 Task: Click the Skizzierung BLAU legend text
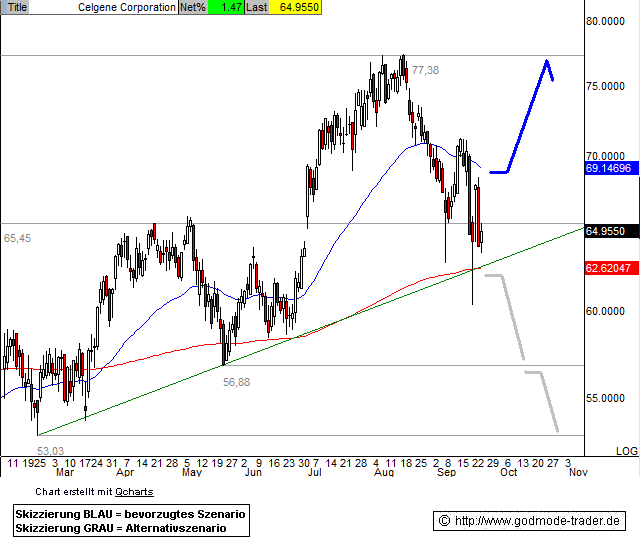(x=130, y=513)
